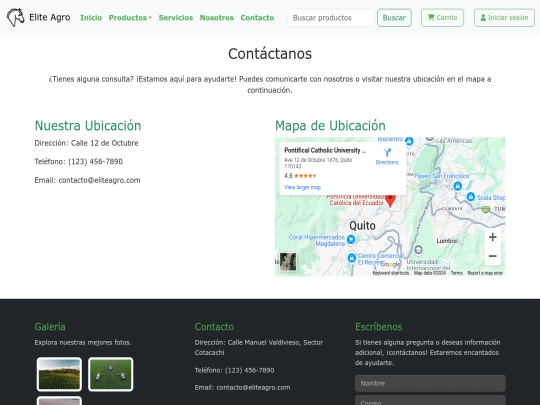Click the Contáctanos heading
The height and width of the screenshot is (405, 540).
click(270, 54)
